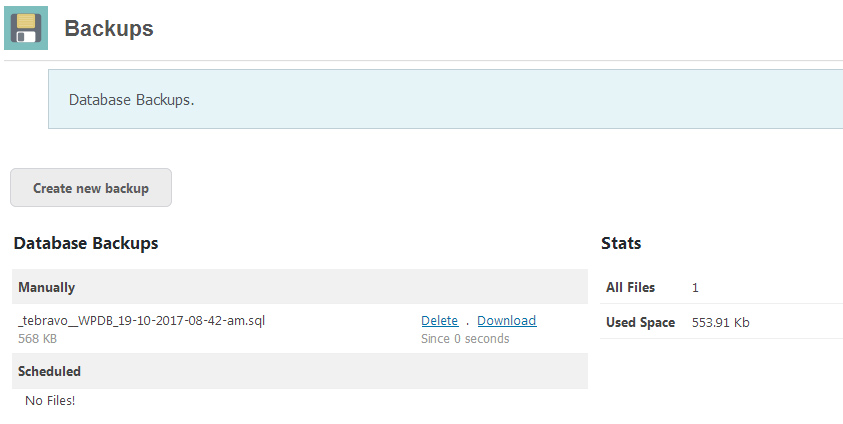Click the Stats heading

[x=621, y=243]
